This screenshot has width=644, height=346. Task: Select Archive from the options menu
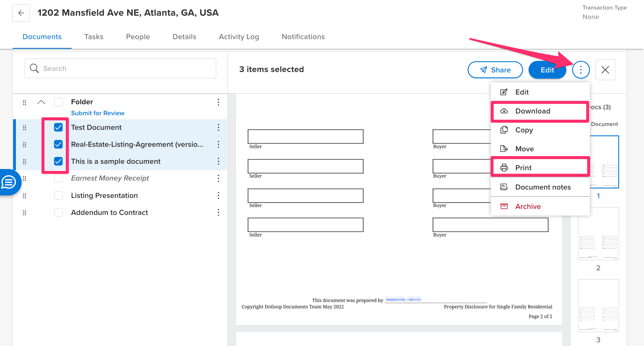[528, 206]
